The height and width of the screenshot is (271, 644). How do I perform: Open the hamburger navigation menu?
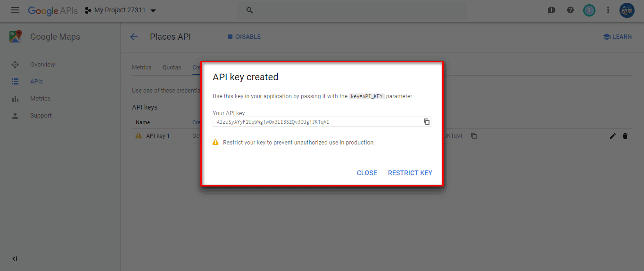tap(15, 10)
